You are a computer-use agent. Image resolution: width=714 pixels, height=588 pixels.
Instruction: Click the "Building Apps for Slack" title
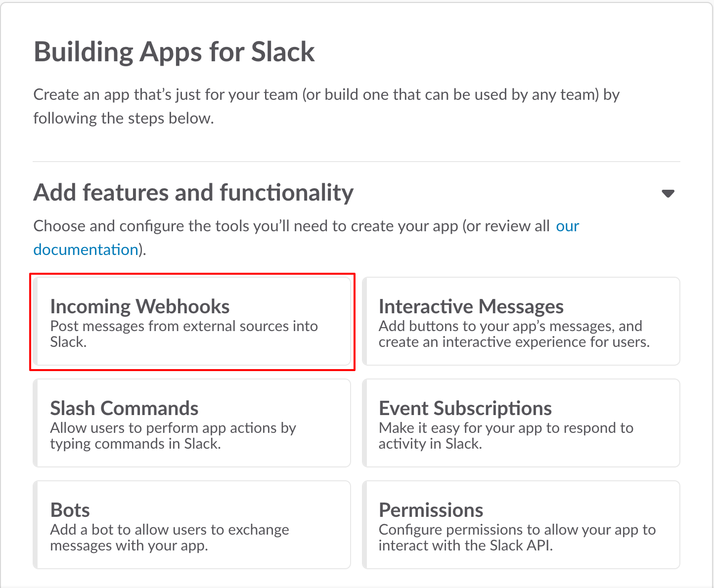coord(174,52)
